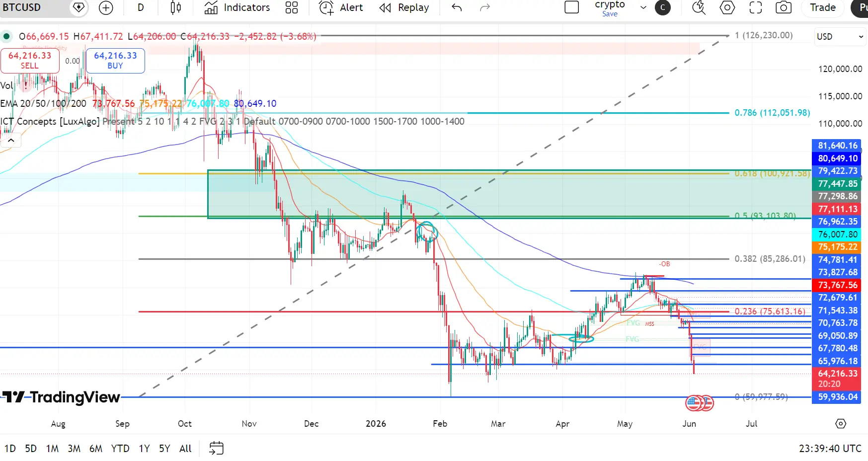
Task: Click the 80,649.10 EMA 200 price label
Action: click(x=838, y=158)
